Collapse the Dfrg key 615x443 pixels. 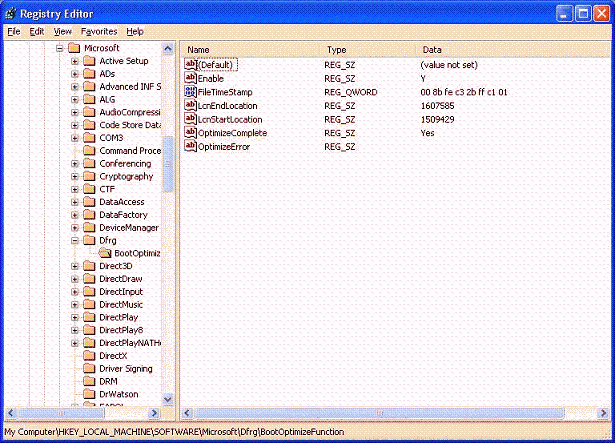pos(75,241)
